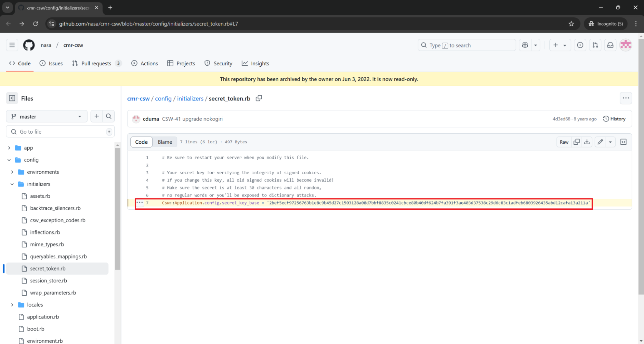Expand the app folder
The image size is (644, 344).
[x=9, y=148]
